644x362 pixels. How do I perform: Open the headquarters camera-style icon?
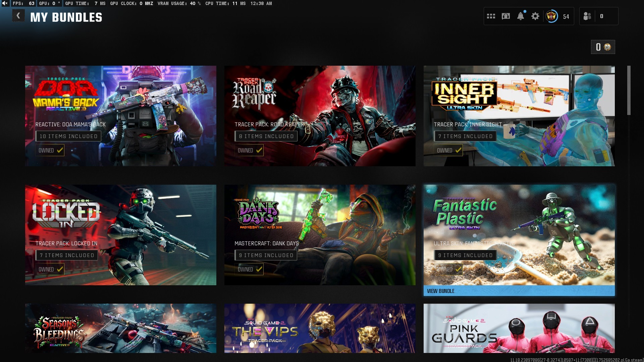[x=506, y=16]
